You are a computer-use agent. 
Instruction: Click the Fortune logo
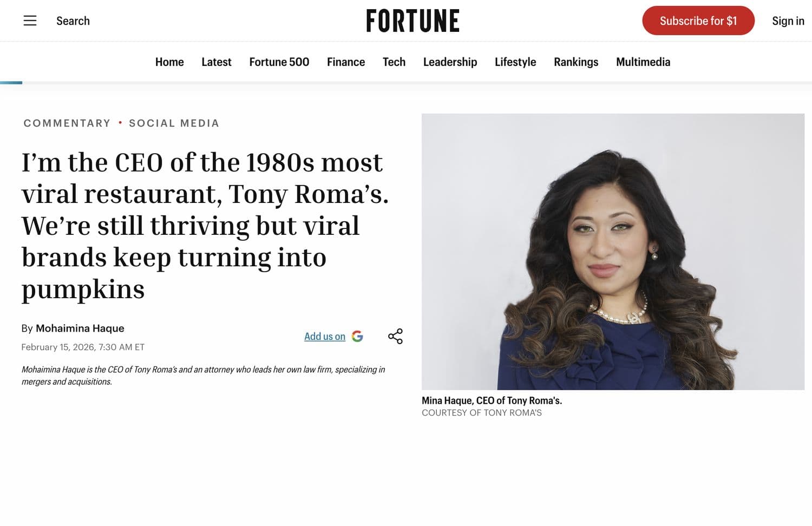412,21
